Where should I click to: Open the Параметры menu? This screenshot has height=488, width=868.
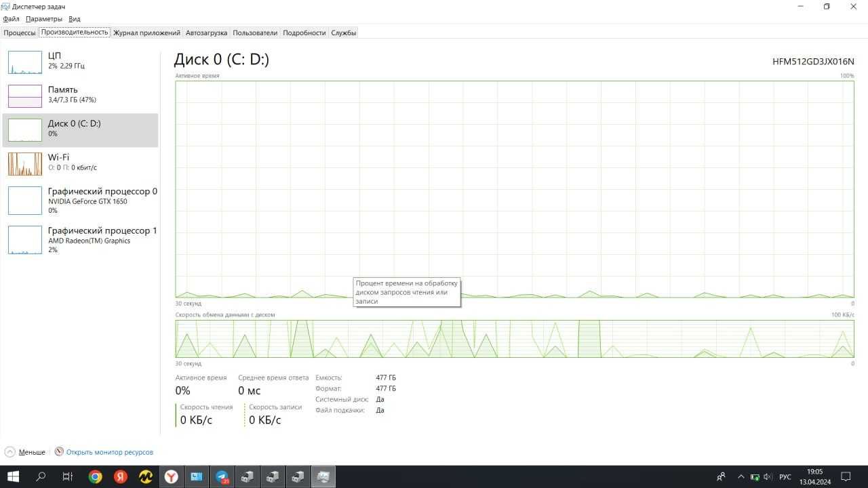[44, 19]
